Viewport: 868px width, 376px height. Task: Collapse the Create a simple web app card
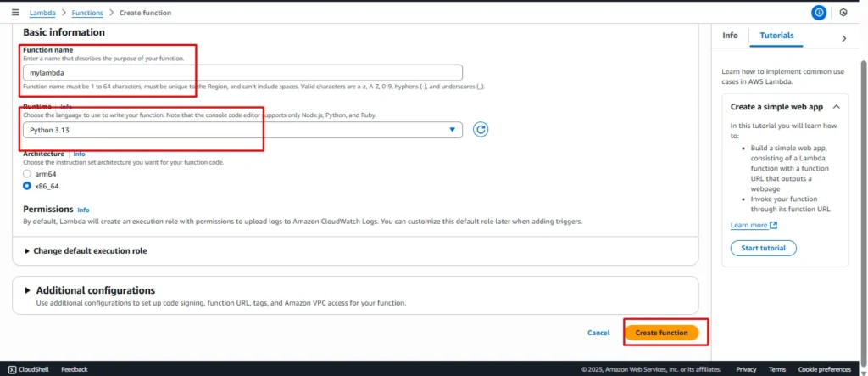(837, 106)
